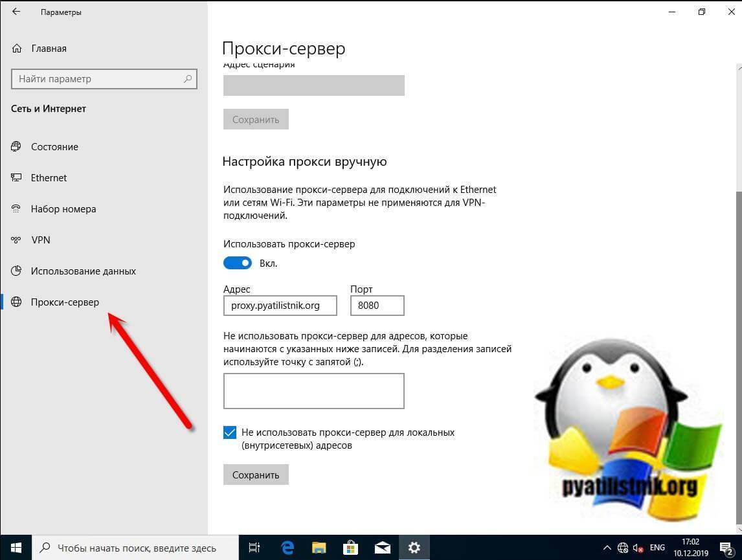Open VPN settings page
This screenshot has width=742, height=560.
41,240
